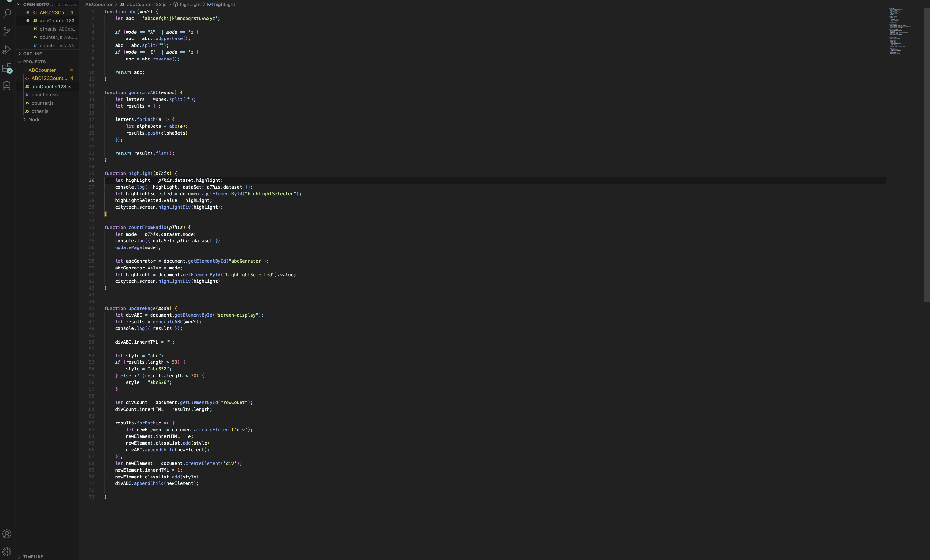The height and width of the screenshot is (560, 930).
Task: Open the Source Control view
Action: [x=7, y=32]
